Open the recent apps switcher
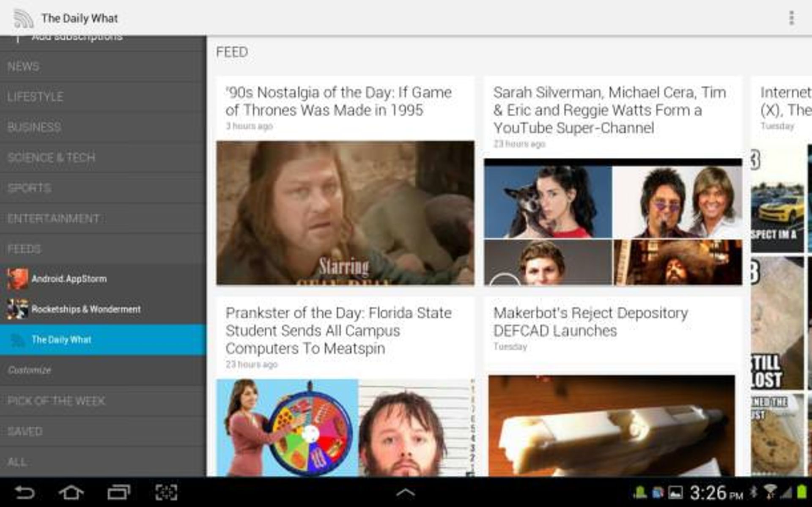This screenshot has height=507, width=812. pos(119,492)
